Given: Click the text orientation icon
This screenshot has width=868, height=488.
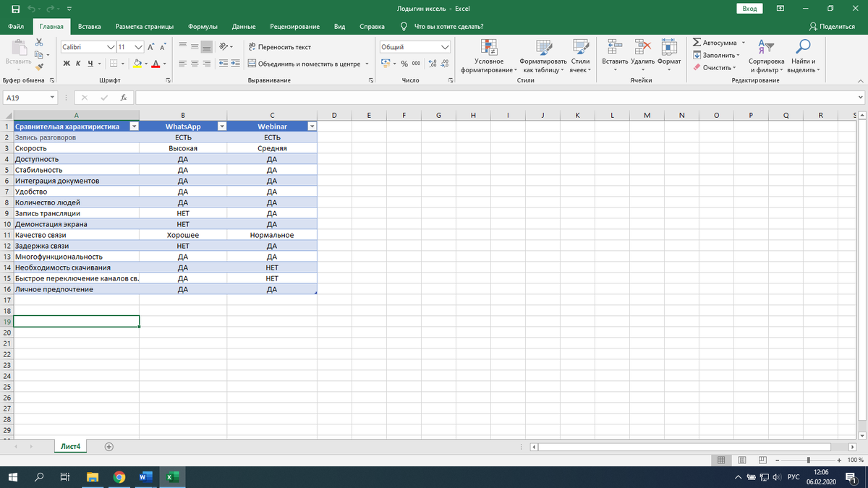Looking at the screenshot, I should pyautogui.click(x=224, y=46).
